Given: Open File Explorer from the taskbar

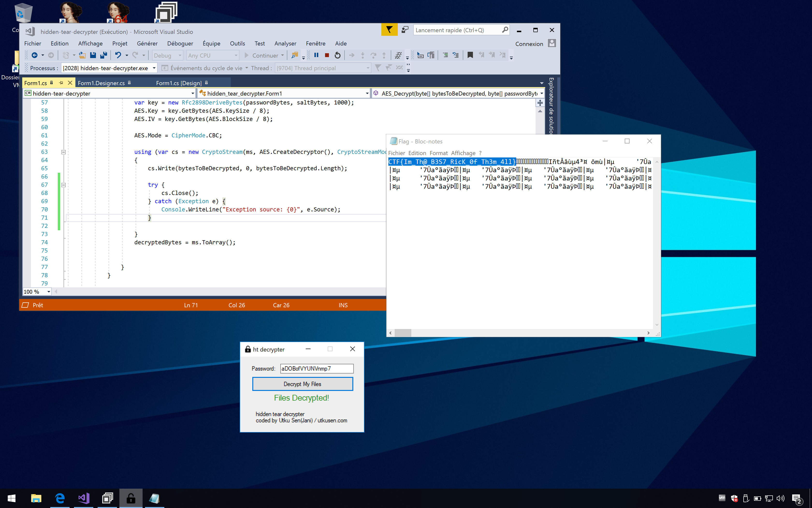Looking at the screenshot, I should tap(36, 498).
